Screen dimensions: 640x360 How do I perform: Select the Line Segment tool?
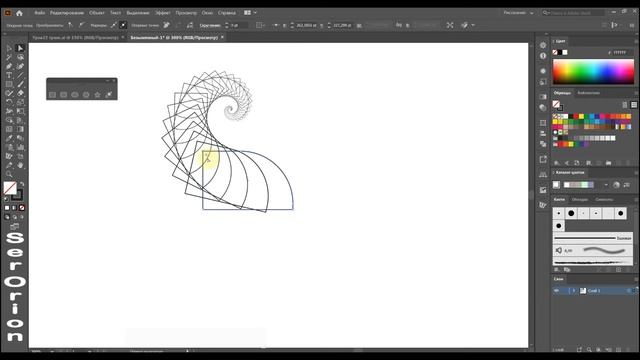point(20,75)
